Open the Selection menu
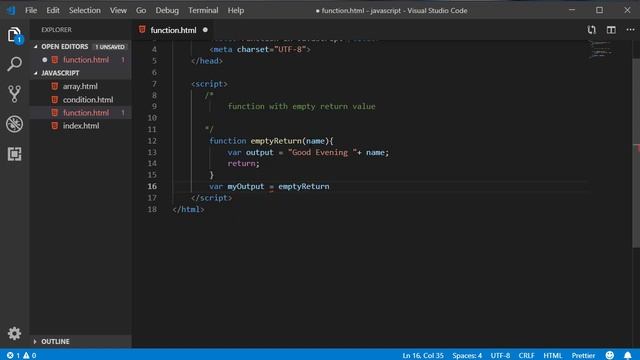Viewport: 640px width, 360px height. click(x=85, y=10)
